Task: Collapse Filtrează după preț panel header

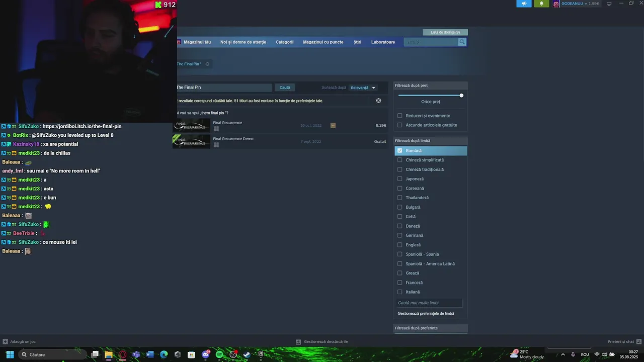Action: (x=431, y=85)
